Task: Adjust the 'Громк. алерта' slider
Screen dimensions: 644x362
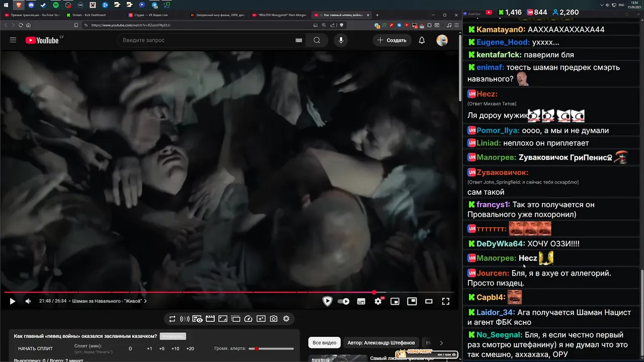Action: pos(271,348)
